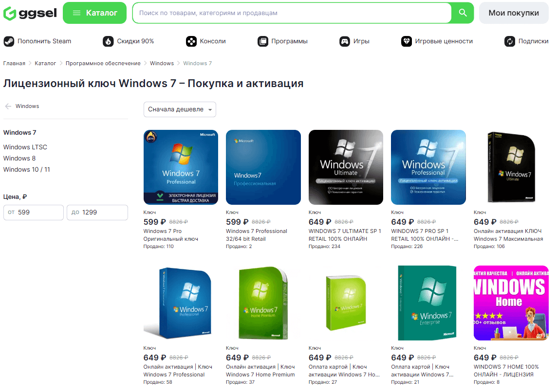Select Windows 10 / 11 in sidebar
Viewport: 557px width, 392px height.
(27, 170)
